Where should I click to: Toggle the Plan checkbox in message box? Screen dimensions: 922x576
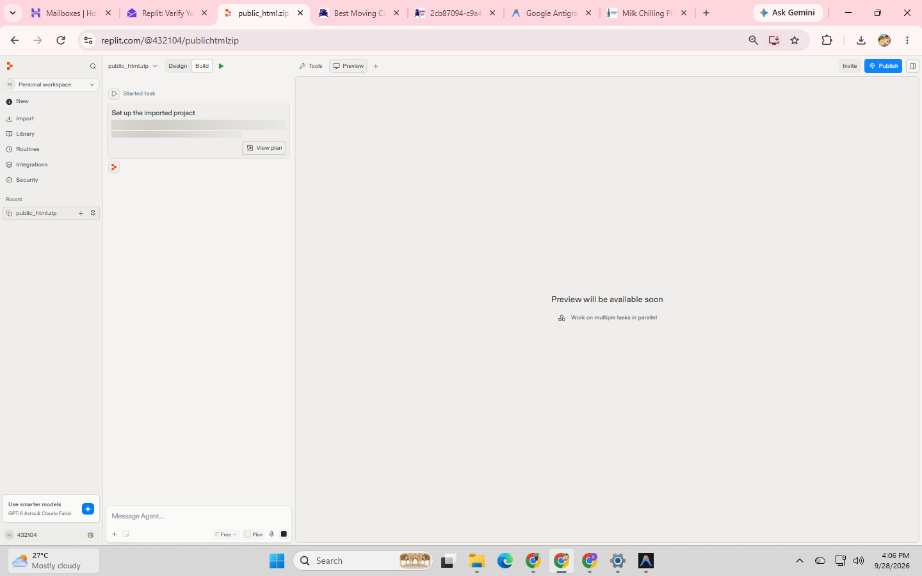247,534
